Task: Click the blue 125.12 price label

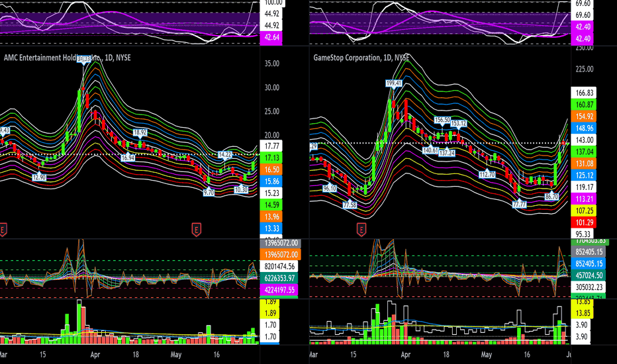Action: pos(584,175)
